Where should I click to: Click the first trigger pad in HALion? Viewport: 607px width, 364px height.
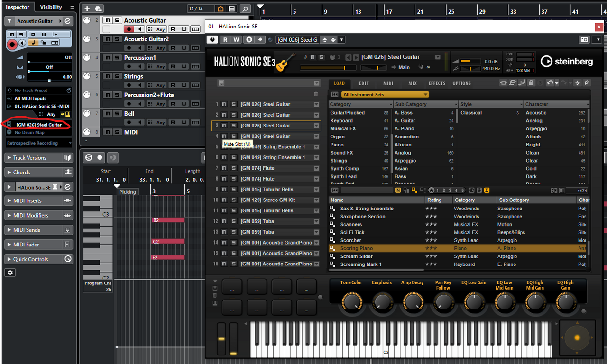(x=232, y=286)
